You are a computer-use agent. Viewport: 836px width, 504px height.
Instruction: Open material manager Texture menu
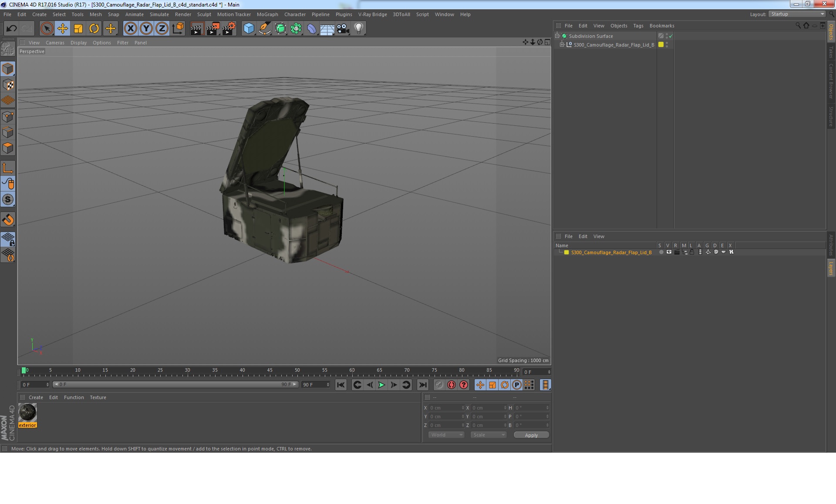click(x=98, y=397)
